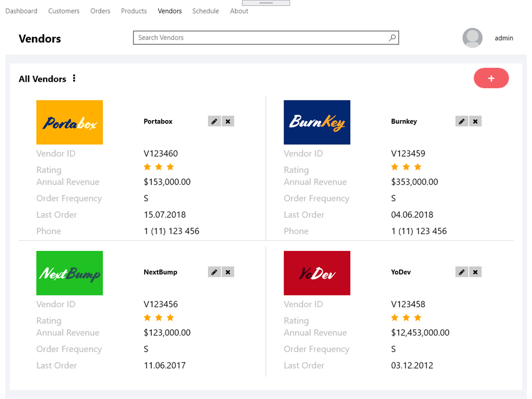The width and height of the screenshot is (532, 399).
Task: Switch to the Dashboard page
Action: [21, 11]
